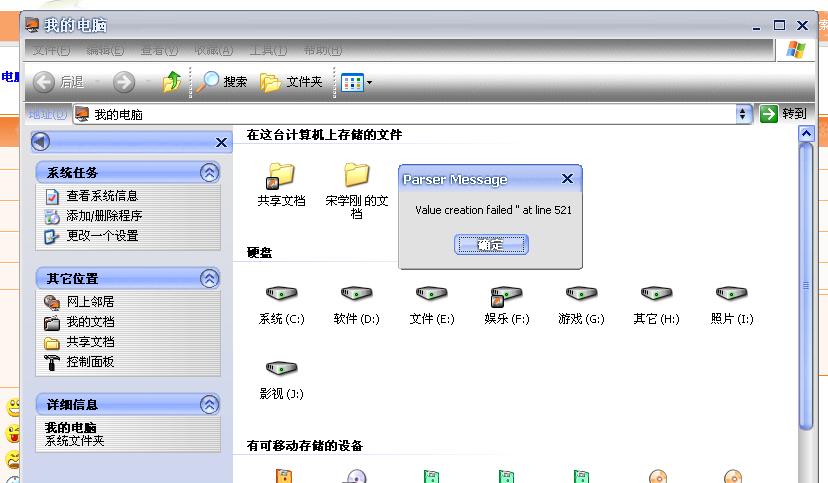The image size is (828, 483).
Task: Click the scrollbar up arrow
Action: [x=806, y=134]
